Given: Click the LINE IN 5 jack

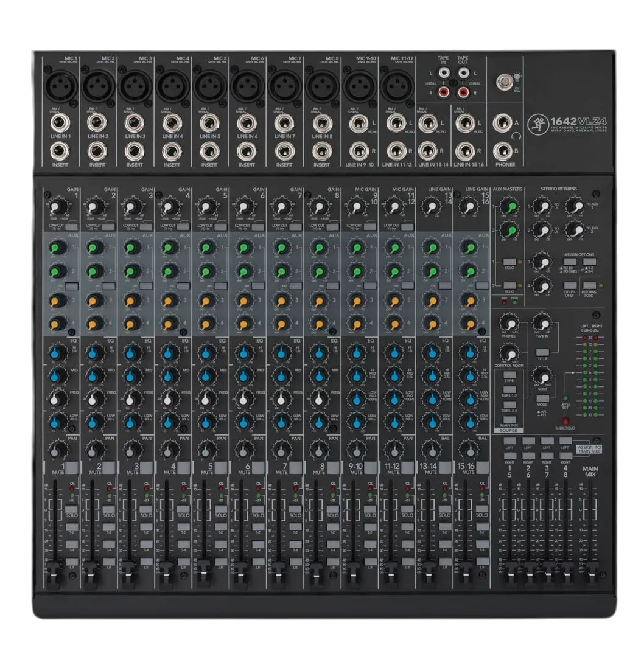Looking at the screenshot, I should (x=209, y=124).
